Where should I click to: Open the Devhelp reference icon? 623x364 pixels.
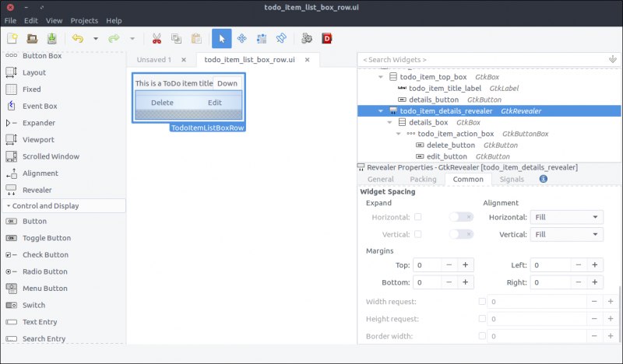coord(327,38)
